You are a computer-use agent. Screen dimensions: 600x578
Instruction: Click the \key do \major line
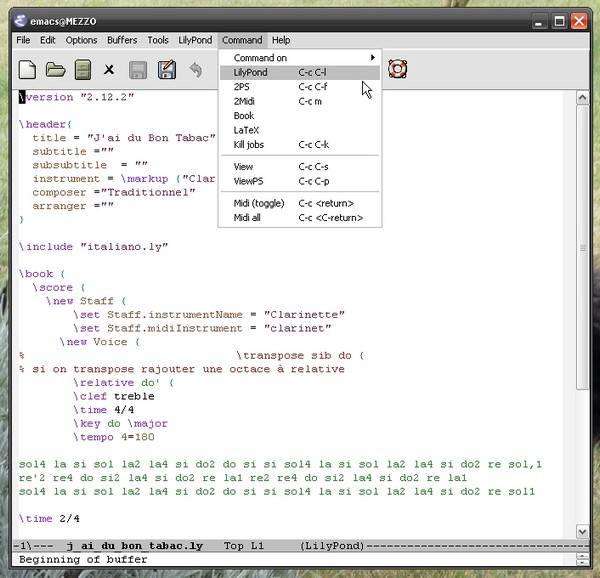click(x=121, y=423)
